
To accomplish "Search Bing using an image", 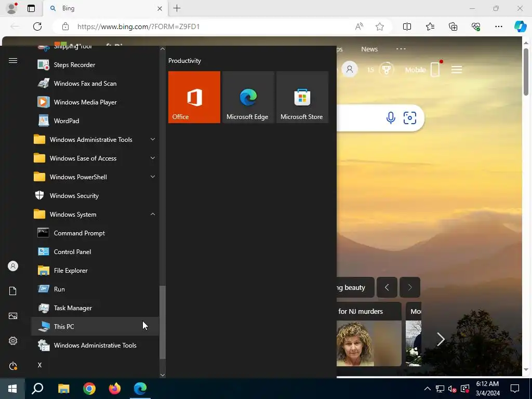I will (410, 118).
